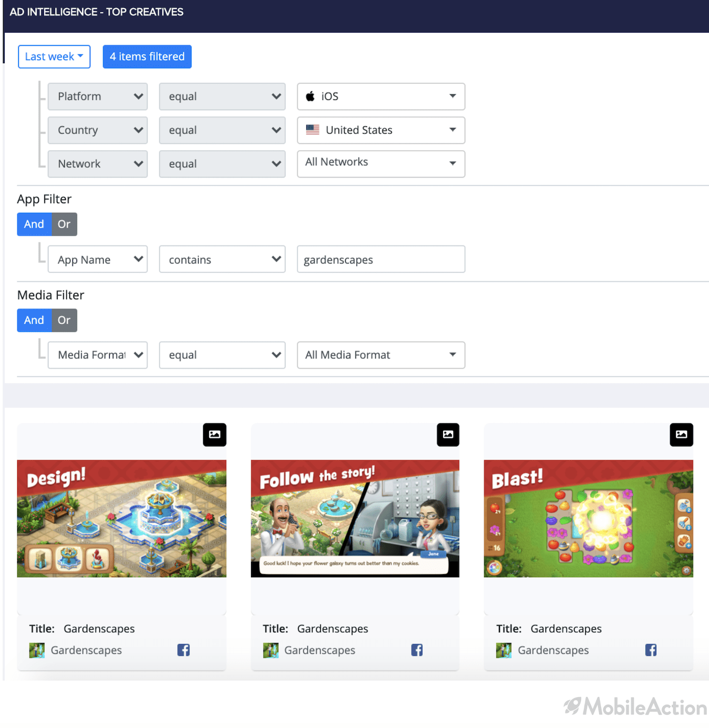Image resolution: width=709 pixels, height=728 pixels.
Task: Open the United States country dropdown
Action: [x=381, y=130]
